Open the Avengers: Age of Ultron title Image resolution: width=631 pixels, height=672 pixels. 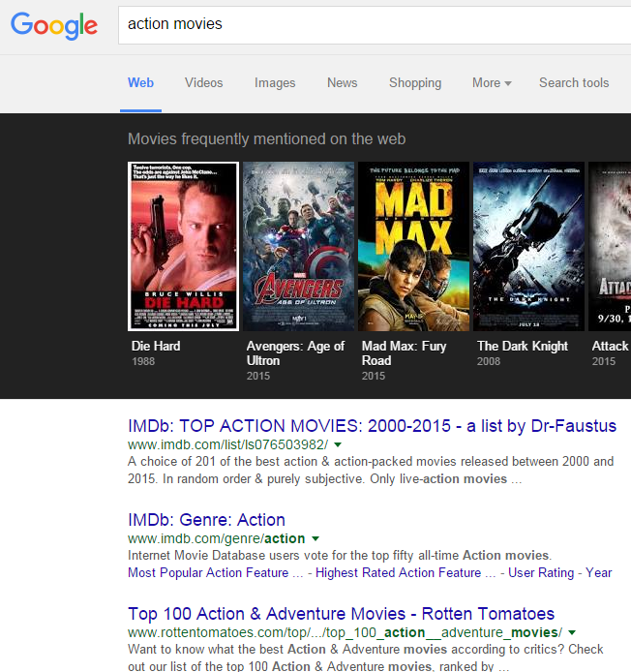click(x=295, y=353)
